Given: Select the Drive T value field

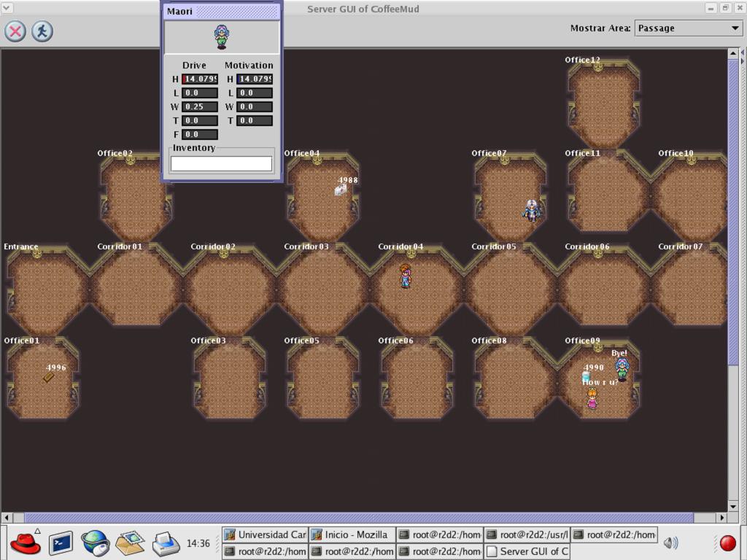Looking at the screenshot, I should [x=200, y=120].
